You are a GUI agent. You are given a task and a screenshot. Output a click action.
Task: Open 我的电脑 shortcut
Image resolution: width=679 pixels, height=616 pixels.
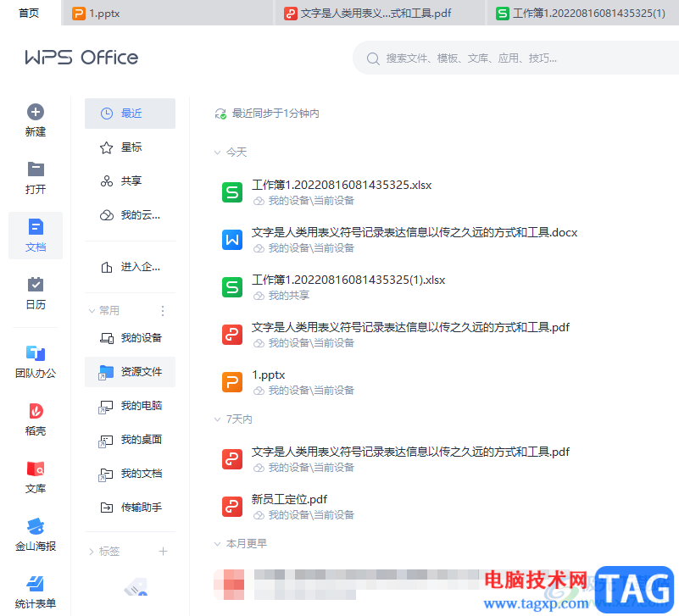pyautogui.click(x=130, y=406)
